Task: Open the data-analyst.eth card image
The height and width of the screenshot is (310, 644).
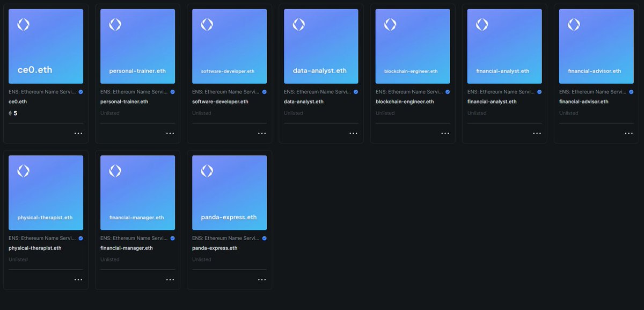Action: coord(321,46)
